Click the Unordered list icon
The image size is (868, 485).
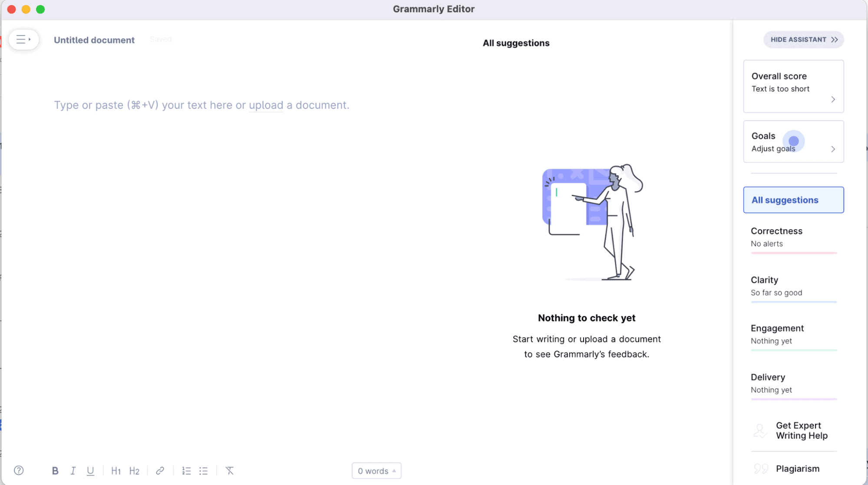pyautogui.click(x=204, y=471)
